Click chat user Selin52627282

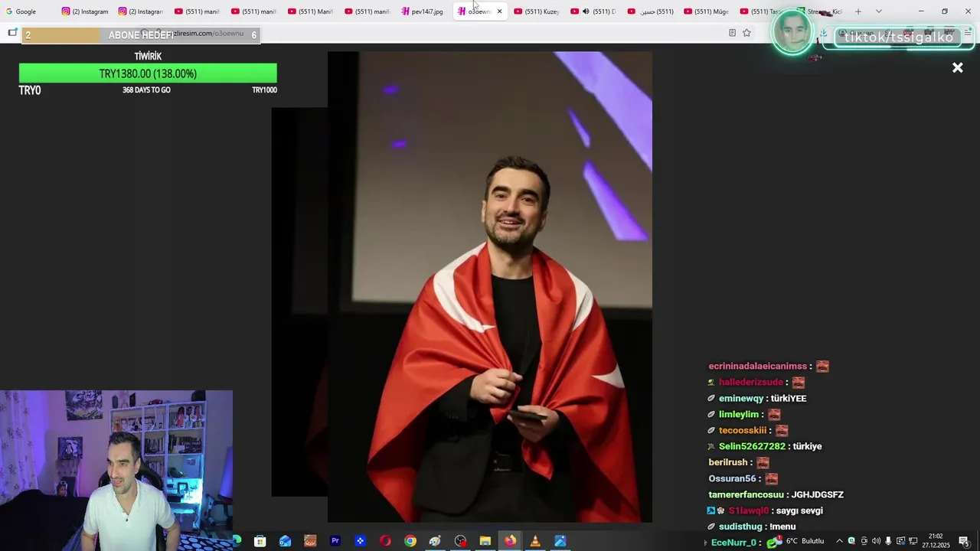pos(752,447)
